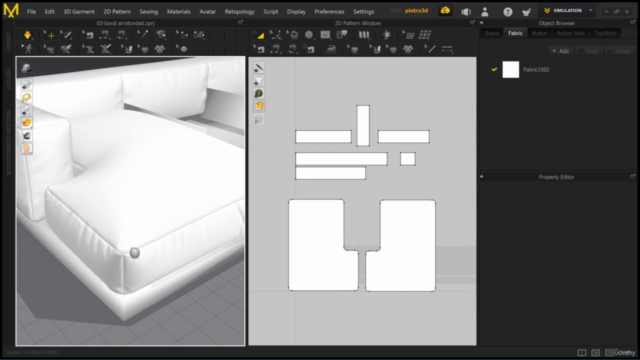Choose the Edit Curve Point tool
640x360 pixels.
pos(276,35)
